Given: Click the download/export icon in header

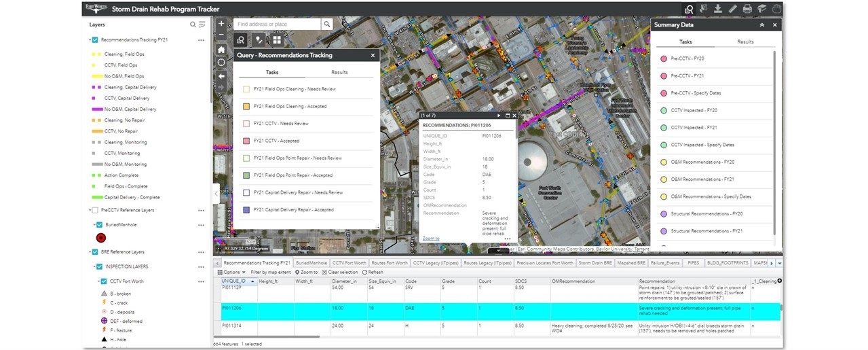Looking at the screenshot, I should [x=718, y=9].
